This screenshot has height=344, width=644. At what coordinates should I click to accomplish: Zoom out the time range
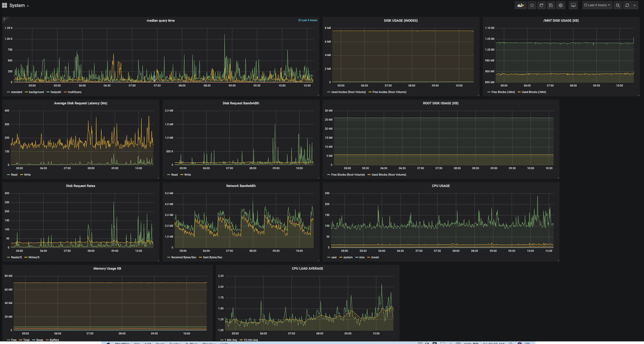[618, 5]
